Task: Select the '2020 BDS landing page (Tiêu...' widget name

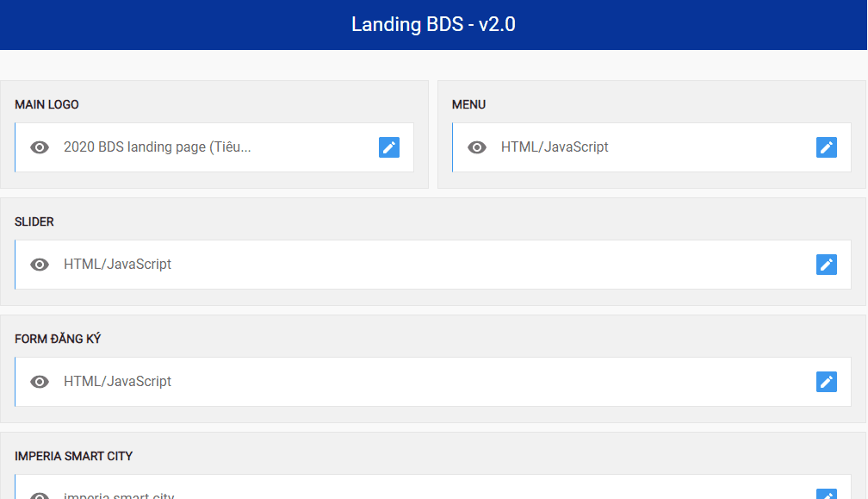Action: click(x=158, y=147)
